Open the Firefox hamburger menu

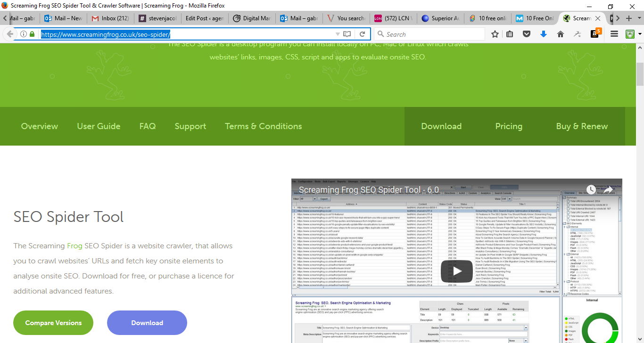[614, 34]
